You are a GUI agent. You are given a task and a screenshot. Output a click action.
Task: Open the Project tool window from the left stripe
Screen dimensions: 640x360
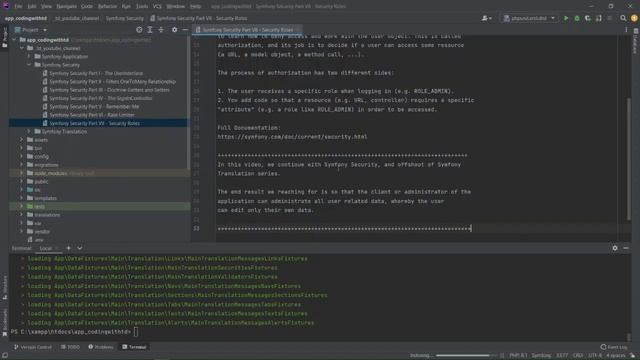point(4,38)
